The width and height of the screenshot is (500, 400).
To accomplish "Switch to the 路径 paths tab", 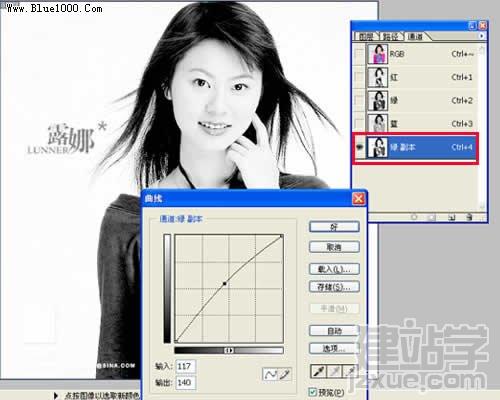I will point(390,36).
